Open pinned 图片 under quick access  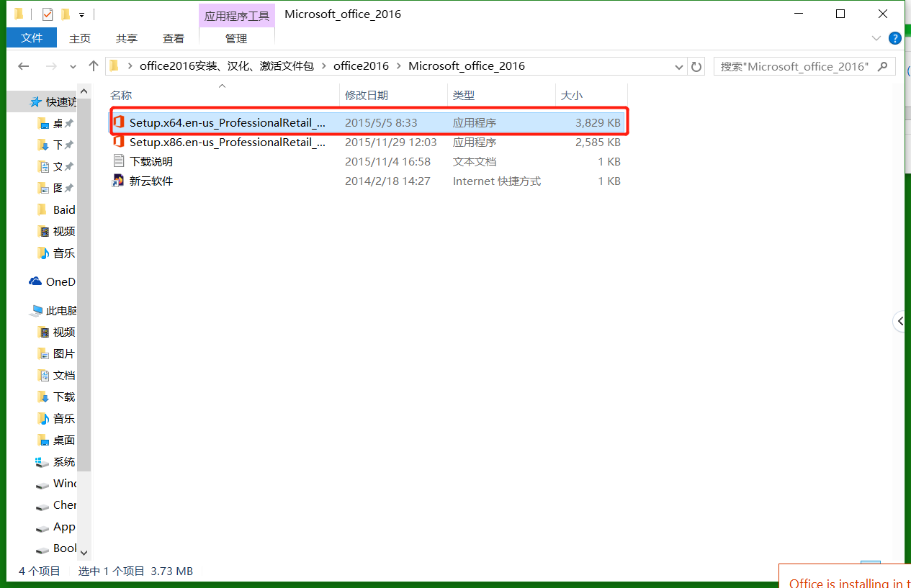click(x=56, y=188)
